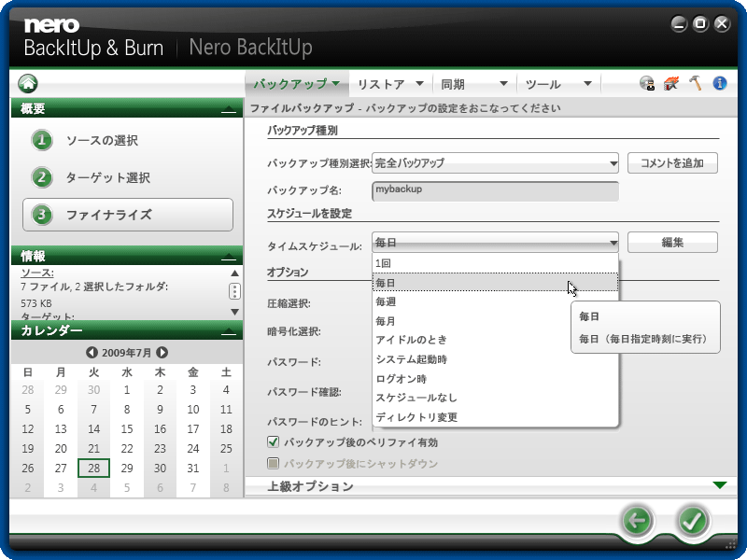The height and width of the screenshot is (560, 747).
Task: Open the drive/user options icon in the toolbar
Action: 646,84
